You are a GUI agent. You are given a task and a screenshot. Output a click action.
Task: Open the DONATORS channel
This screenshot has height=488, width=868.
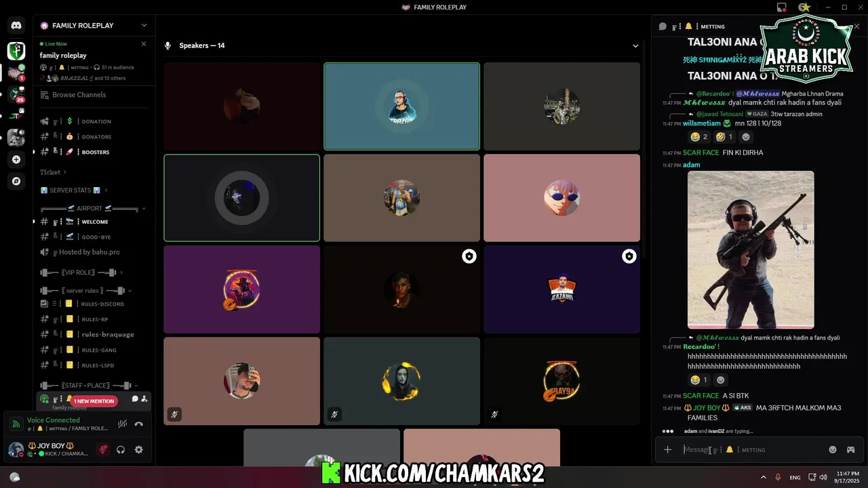94,137
